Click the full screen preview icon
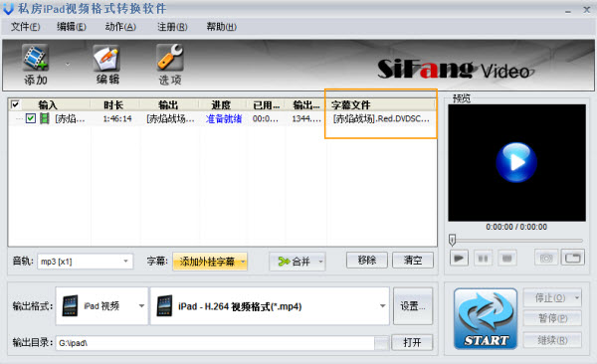The width and height of the screenshot is (597, 364). click(x=573, y=258)
